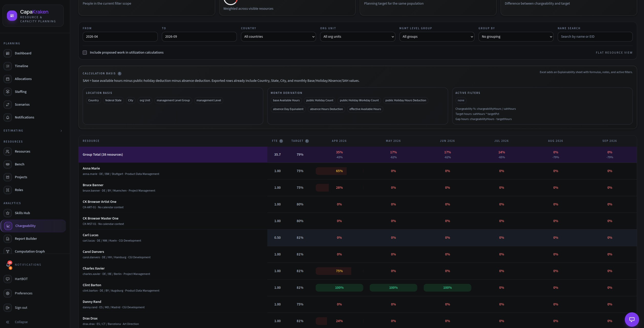Open Timeline via its sidebar icon
Image resolution: width=644 pixels, height=328 pixels.
8,66
